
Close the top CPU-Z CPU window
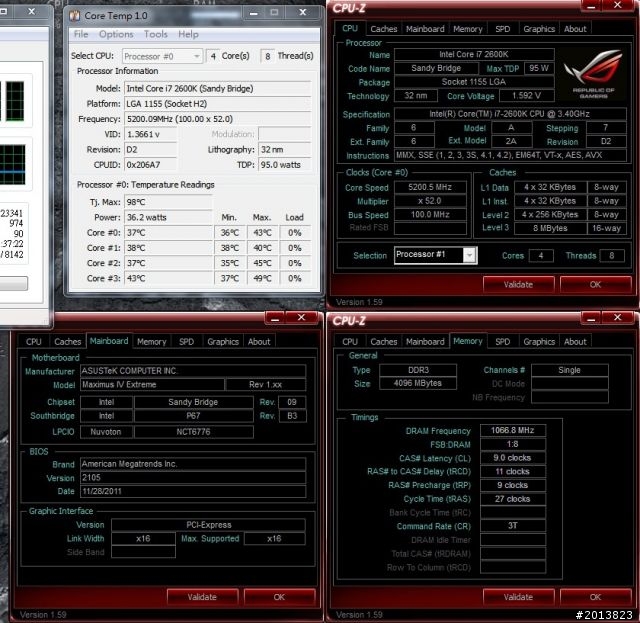pyautogui.click(x=618, y=5)
